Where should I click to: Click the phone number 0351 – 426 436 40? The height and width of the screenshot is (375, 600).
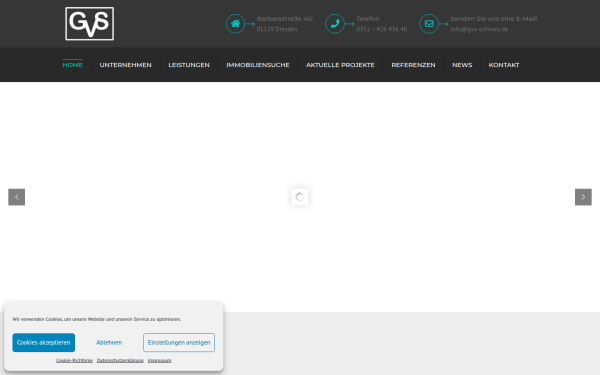(x=382, y=29)
